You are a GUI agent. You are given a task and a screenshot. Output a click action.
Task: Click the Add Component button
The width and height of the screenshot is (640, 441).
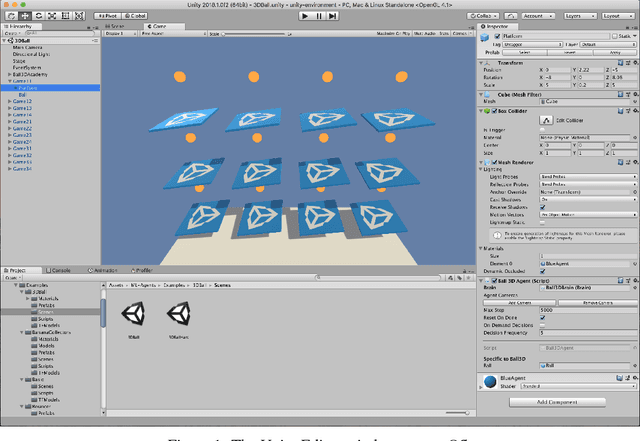pos(557,401)
